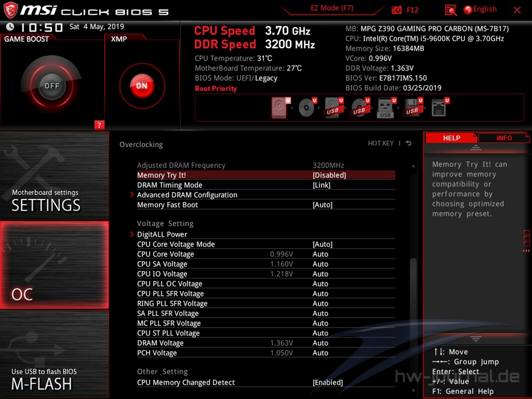Switch to the HELP tab
Screen dimensions: 532x399
pos(451,138)
